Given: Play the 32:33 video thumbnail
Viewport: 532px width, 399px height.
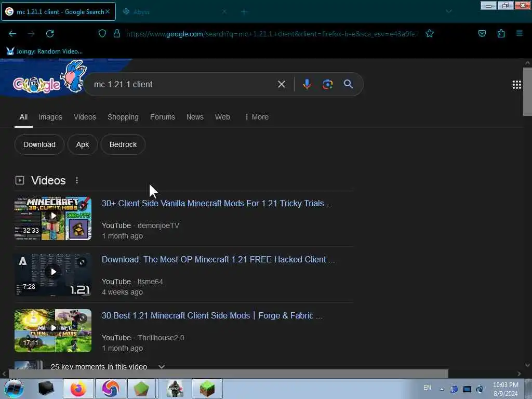Looking at the screenshot, I should (x=53, y=218).
